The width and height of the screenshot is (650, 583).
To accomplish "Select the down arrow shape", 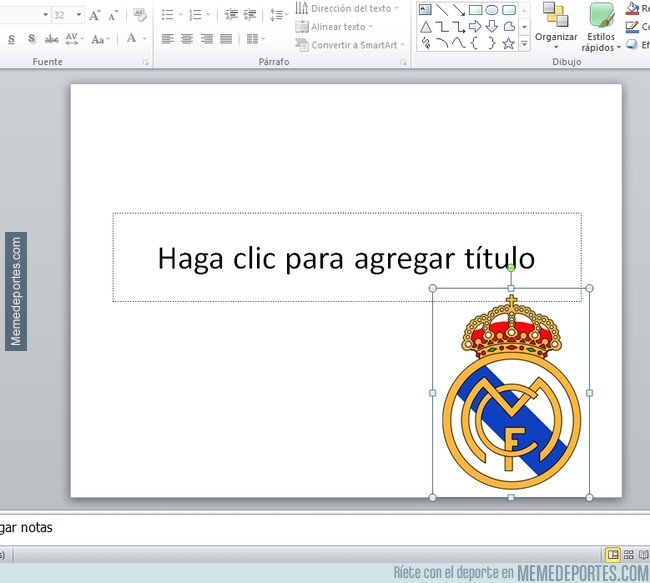I will coord(492,27).
